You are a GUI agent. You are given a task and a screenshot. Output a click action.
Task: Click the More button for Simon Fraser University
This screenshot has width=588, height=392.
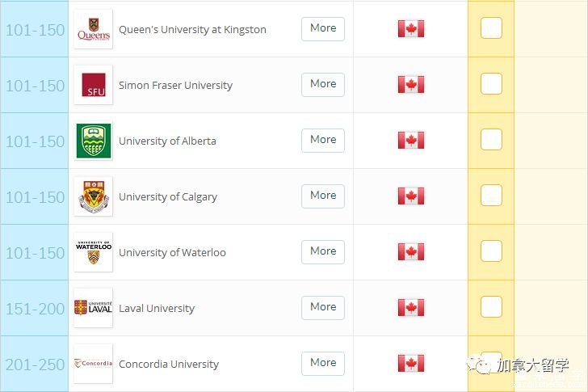coord(323,85)
